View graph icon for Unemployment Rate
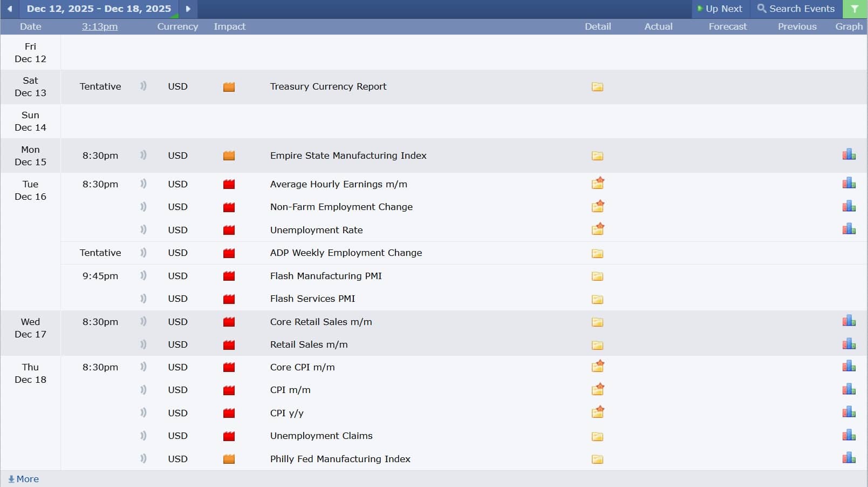 [x=849, y=229]
